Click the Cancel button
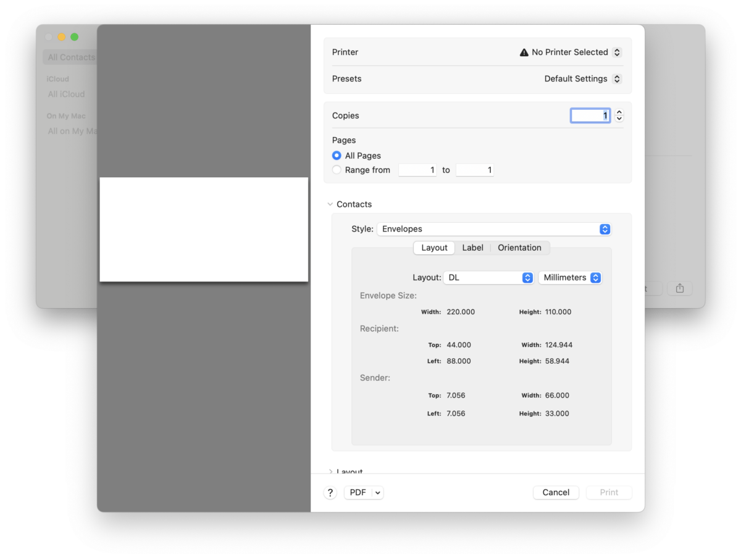The image size is (741, 560). 556,493
